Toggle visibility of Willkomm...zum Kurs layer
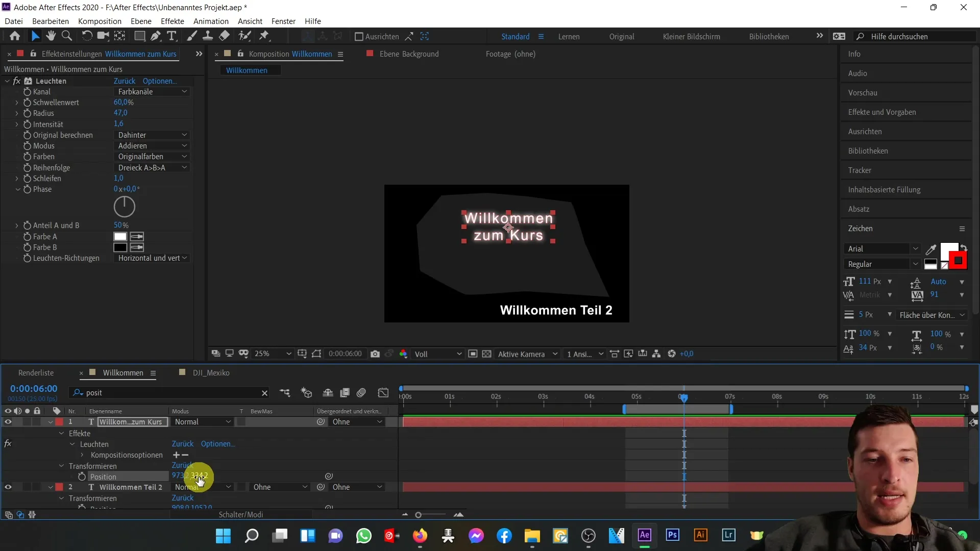980x551 pixels. 8,421
